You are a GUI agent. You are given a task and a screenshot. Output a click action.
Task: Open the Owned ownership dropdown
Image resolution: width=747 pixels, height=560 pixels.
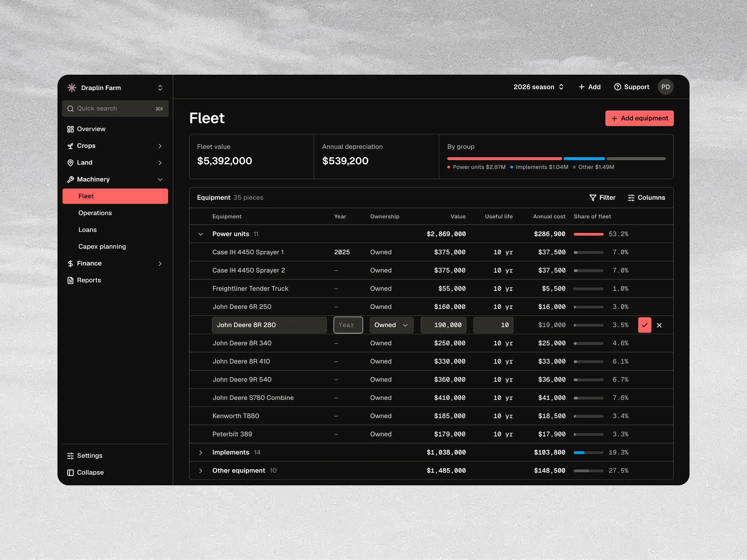click(391, 325)
